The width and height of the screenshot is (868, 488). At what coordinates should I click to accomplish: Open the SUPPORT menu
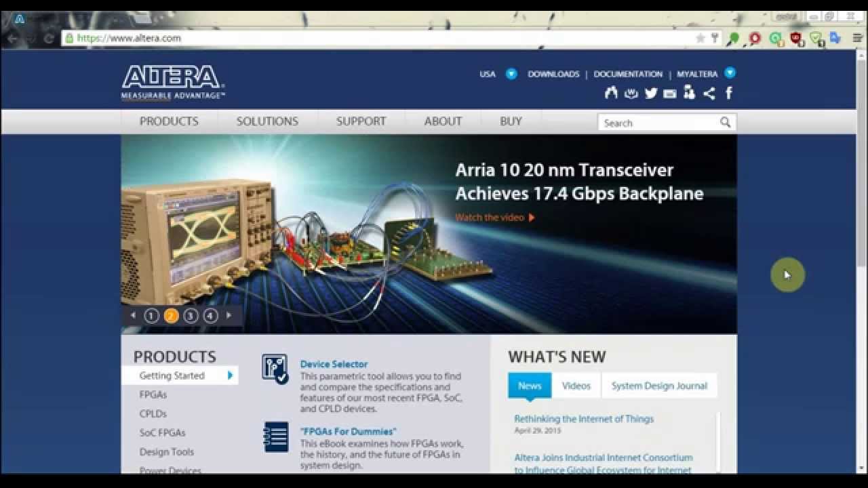(x=361, y=121)
